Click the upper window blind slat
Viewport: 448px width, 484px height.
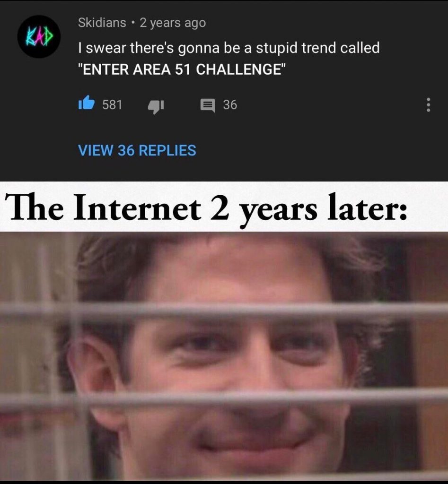coord(224,311)
